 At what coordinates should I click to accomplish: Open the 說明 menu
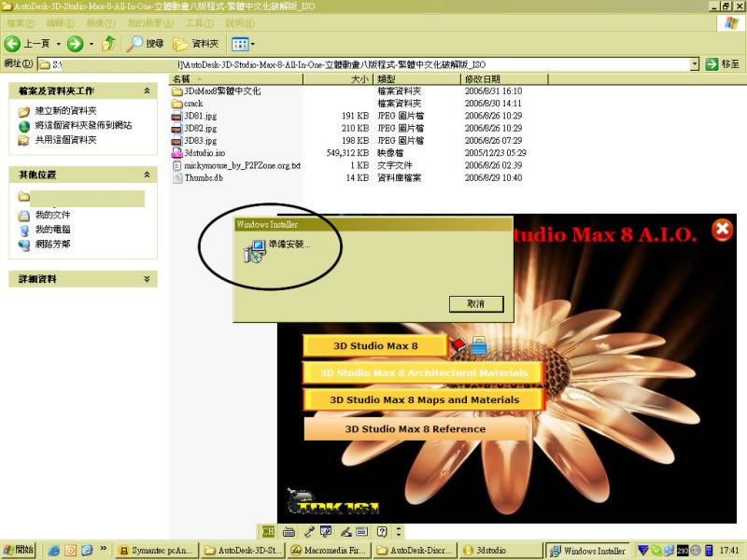(240, 23)
